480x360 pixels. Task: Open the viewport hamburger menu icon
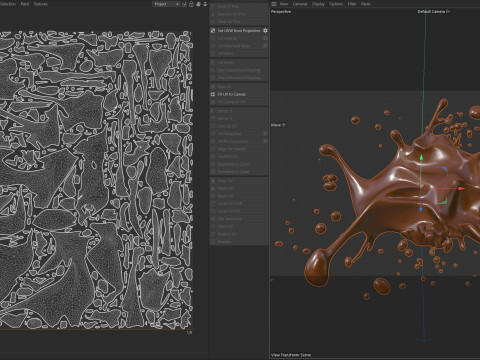(x=274, y=4)
